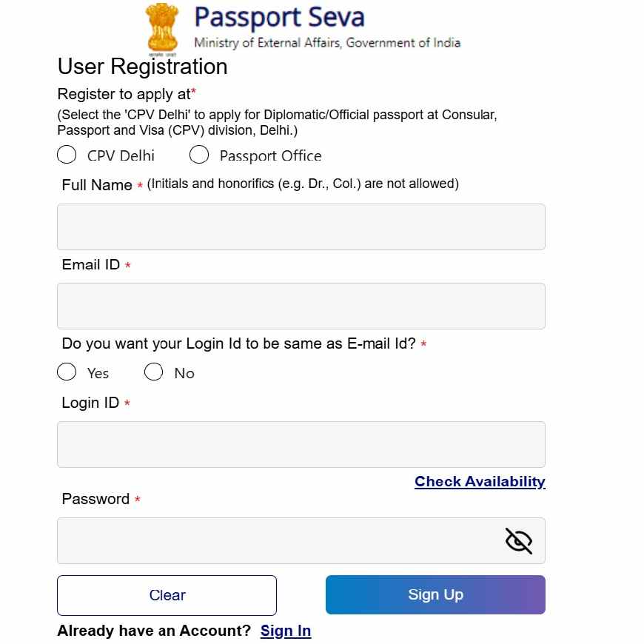
Task: Click the Passport Seva title text
Action: coord(279,17)
